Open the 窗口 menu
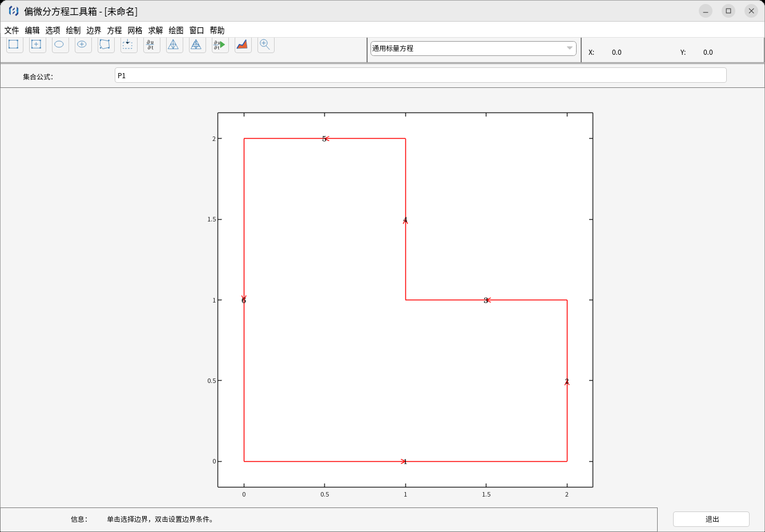The width and height of the screenshot is (765, 532). [x=196, y=30]
